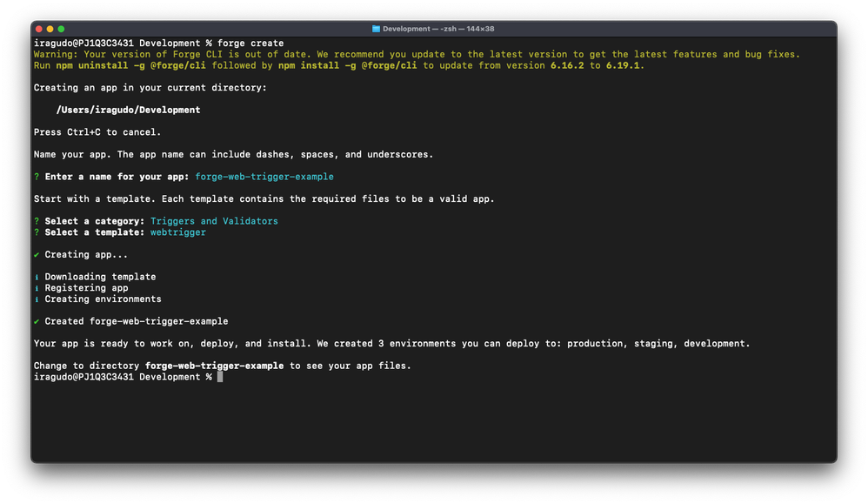Click the green checkmark beside 'Creating app...'

click(x=37, y=255)
